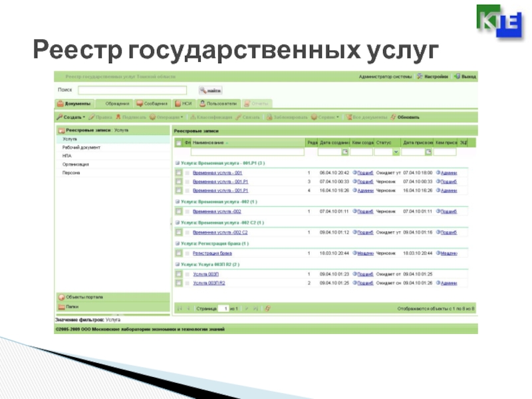The width and height of the screenshot is (532, 399).
Task: Focus the Наименование filter field
Action: click(247, 152)
